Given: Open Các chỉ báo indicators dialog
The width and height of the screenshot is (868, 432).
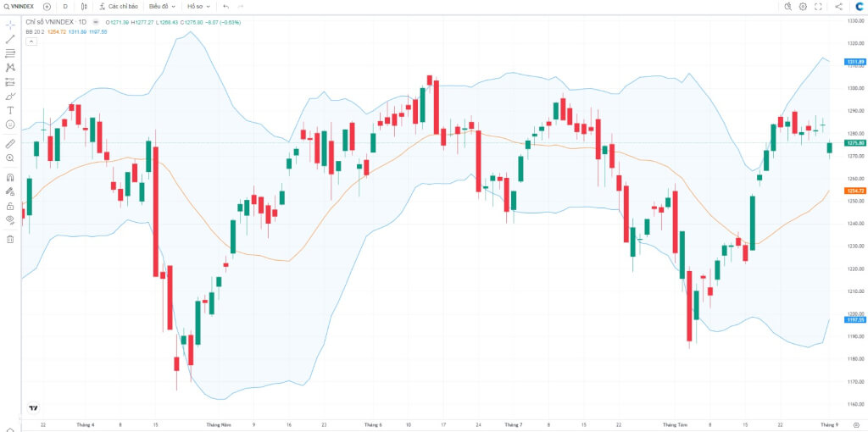Looking at the screenshot, I should coord(119,7).
